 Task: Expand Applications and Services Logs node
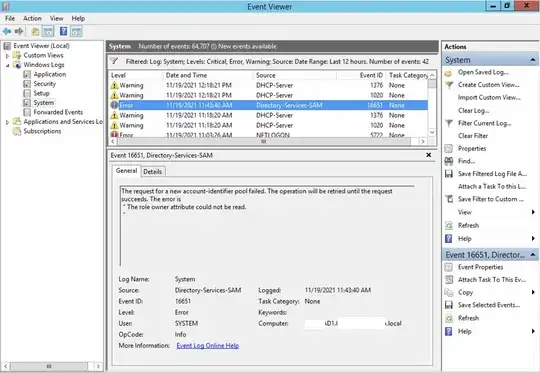tap(7, 122)
